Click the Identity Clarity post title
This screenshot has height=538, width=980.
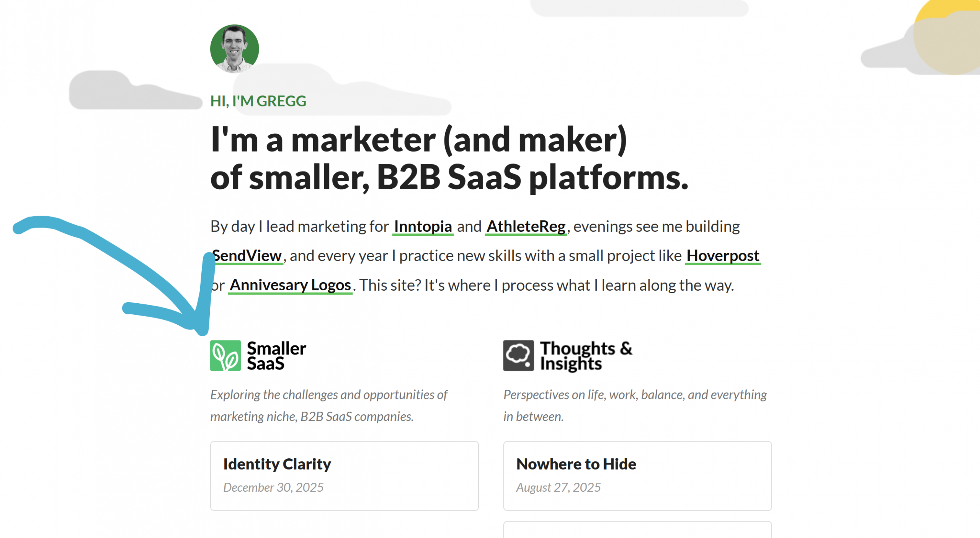(x=277, y=464)
